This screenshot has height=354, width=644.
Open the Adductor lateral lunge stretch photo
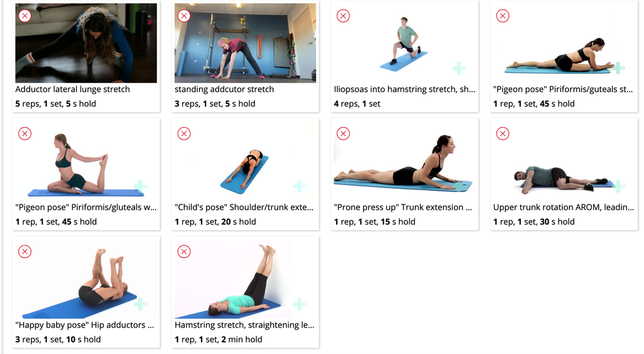[x=86, y=43]
